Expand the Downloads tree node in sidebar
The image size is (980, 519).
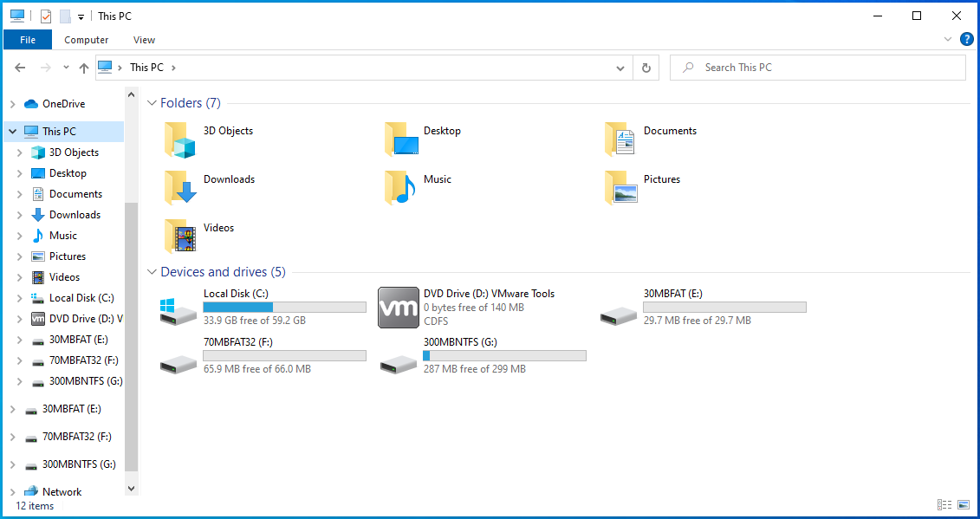click(x=19, y=215)
